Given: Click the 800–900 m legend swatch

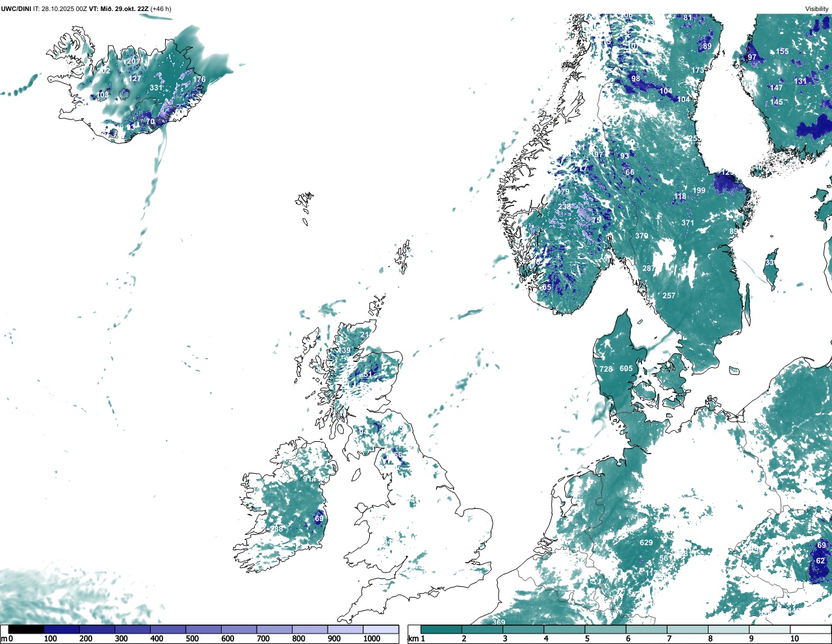Looking at the screenshot, I should 309,629.
